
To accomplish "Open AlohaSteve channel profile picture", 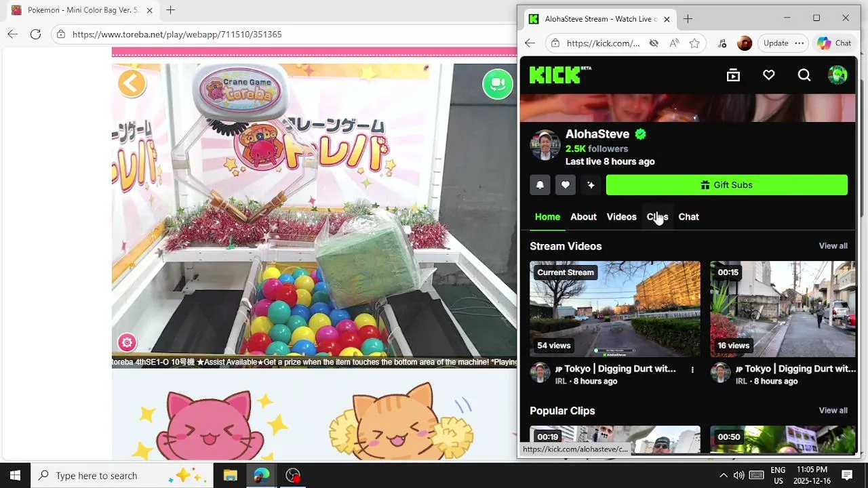I will point(545,145).
